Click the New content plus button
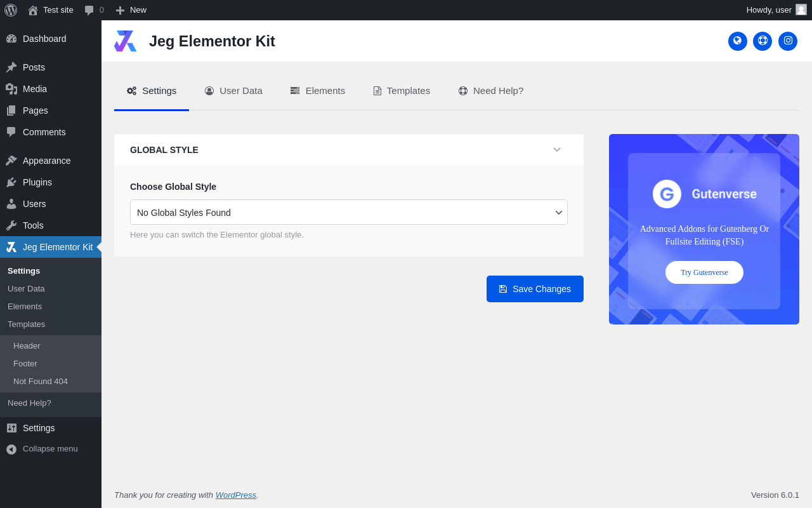Screen dimensions: 812x508 pos(131,10)
